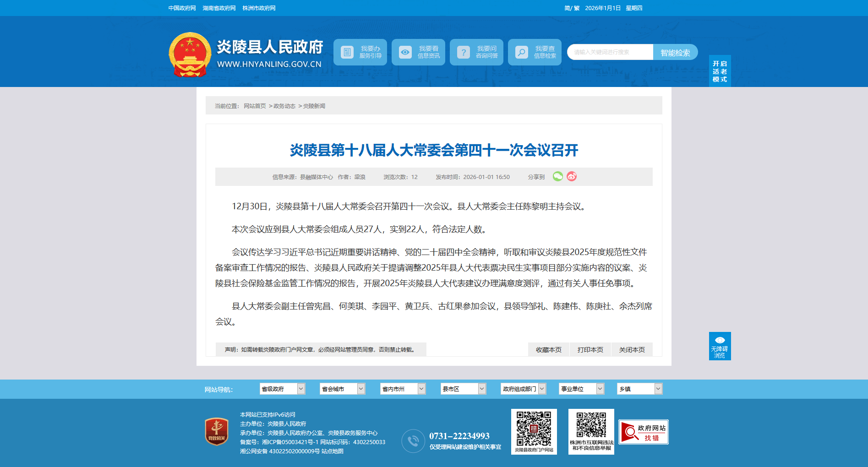
Task: Go to 政务动态 in breadcrumb
Action: (x=284, y=106)
